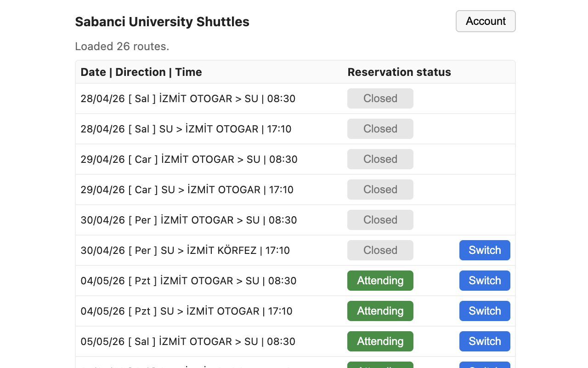Click Switch for 30/04/26 SU > İZMİT KÖRFEZ

pyautogui.click(x=485, y=250)
